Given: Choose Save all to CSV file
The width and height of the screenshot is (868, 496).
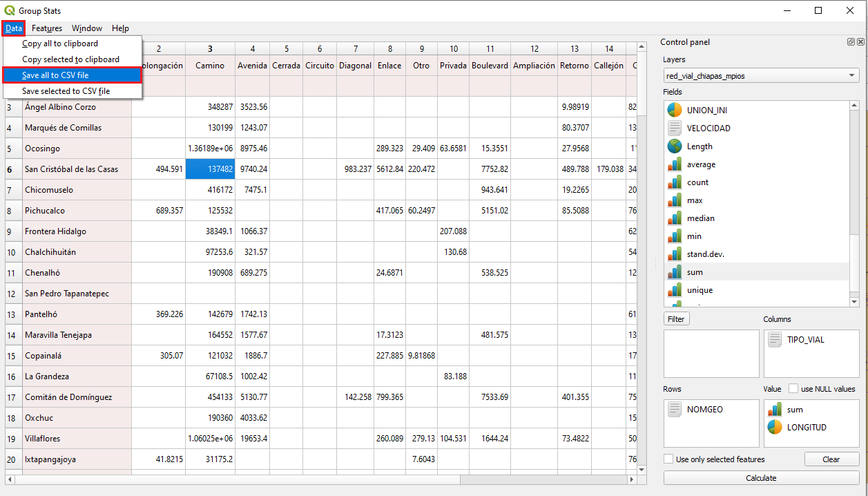Looking at the screenshot, I should click(55, 75).
